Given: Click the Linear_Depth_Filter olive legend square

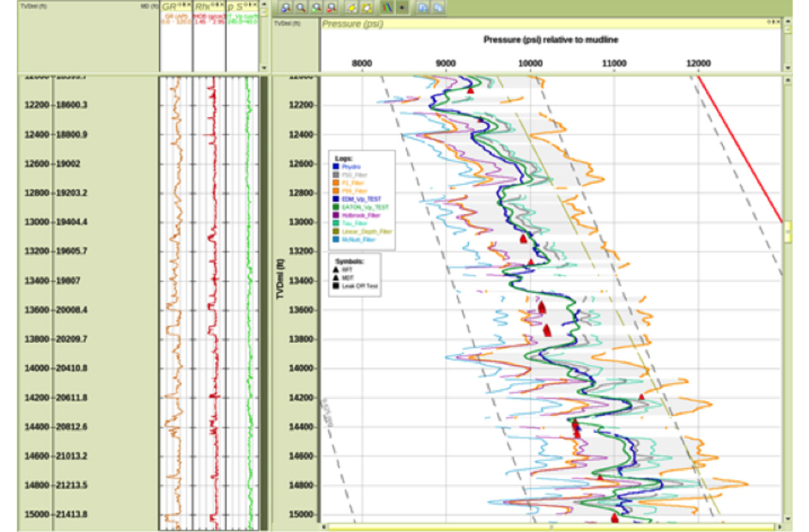Looking at the screenshot, I should tap(336, 231).
